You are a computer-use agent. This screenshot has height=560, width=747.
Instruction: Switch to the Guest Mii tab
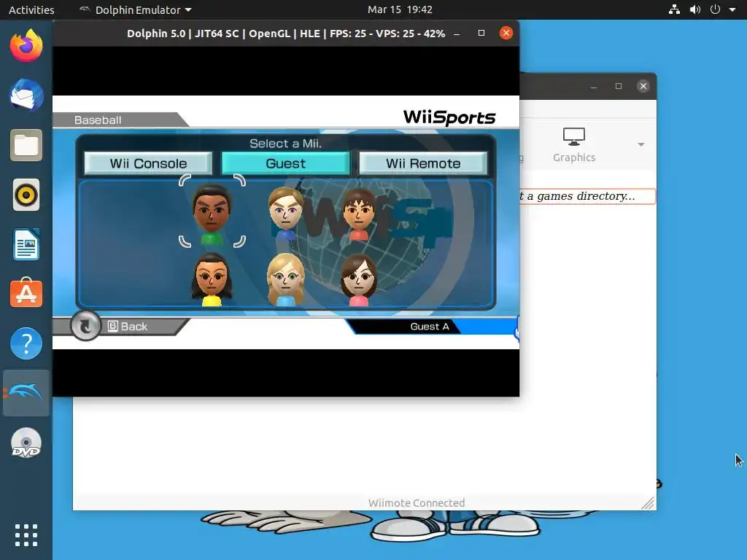285,163
